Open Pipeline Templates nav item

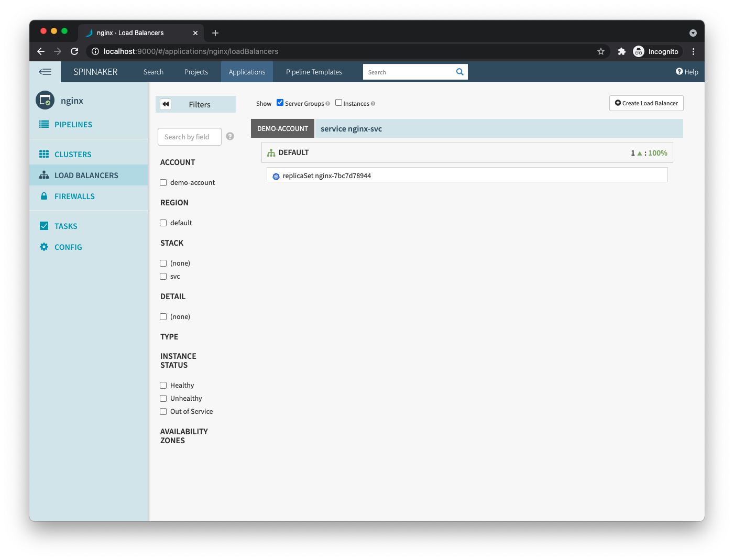point(314,72)
